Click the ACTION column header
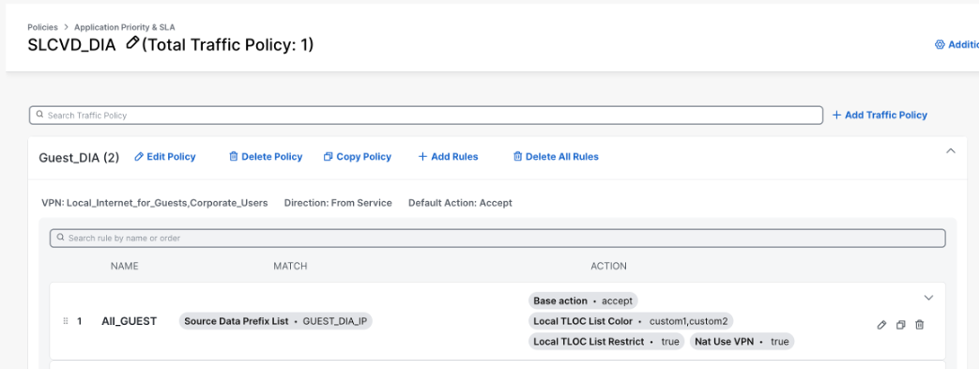 coord(608,267)
